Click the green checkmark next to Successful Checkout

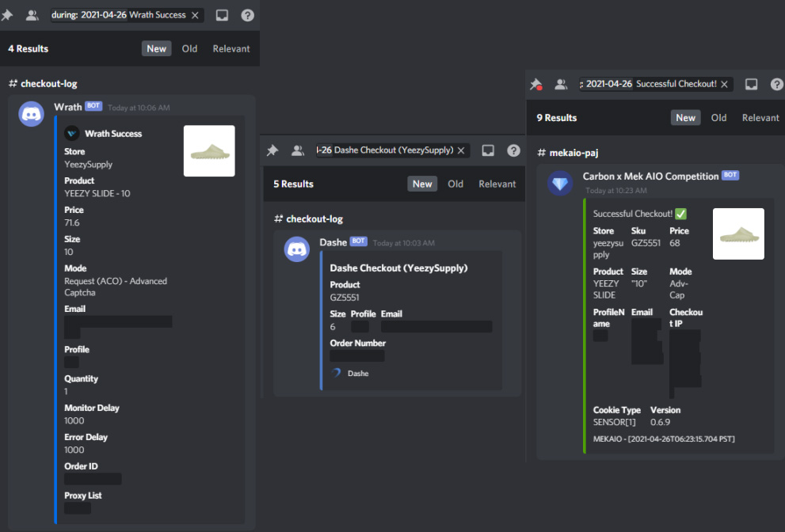pyautogui.click(x=681, y=214)
